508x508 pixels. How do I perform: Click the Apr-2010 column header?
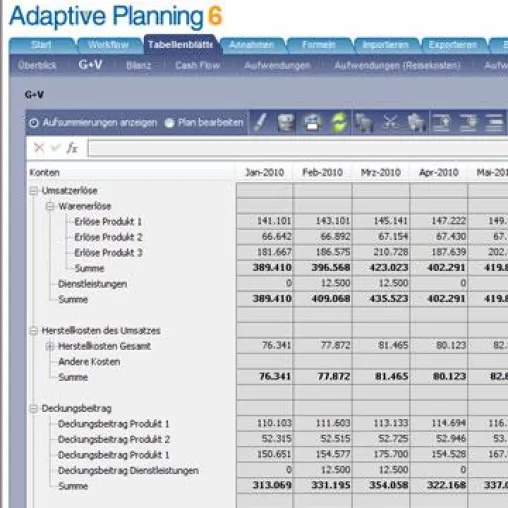coord(439,173)
